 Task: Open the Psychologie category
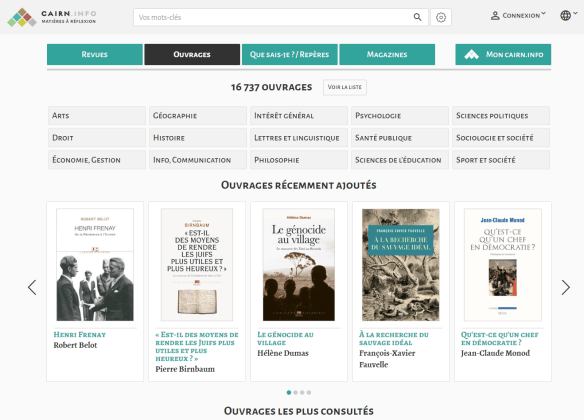(400, 115)
